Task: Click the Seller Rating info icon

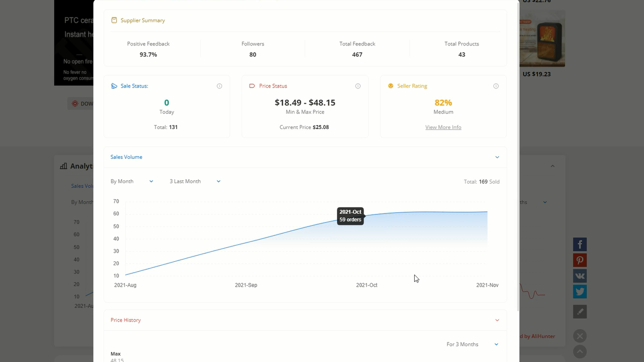Action: click(x=496, y=86)
